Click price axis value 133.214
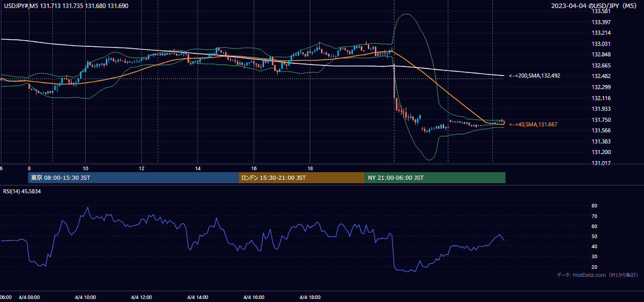The image size is (644, 302). 601,33
